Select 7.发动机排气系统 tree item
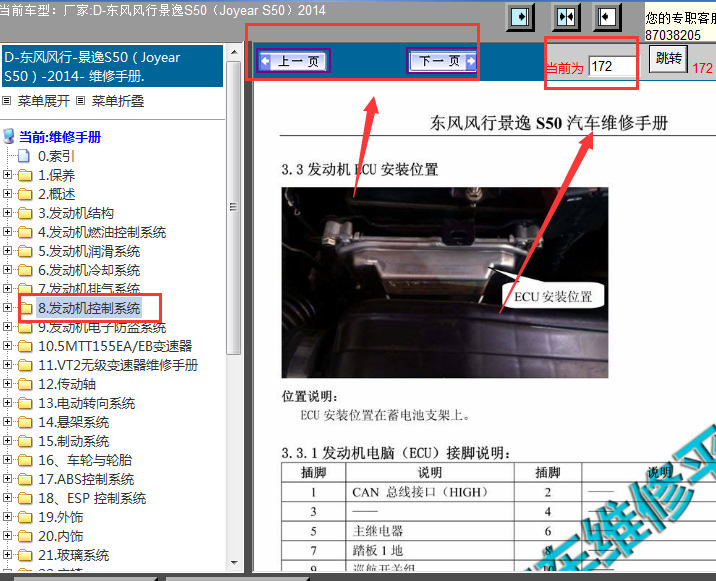Image resolution: width=716 pixels, height=581 pixels. pyautogui.click(x=89, y=289)
